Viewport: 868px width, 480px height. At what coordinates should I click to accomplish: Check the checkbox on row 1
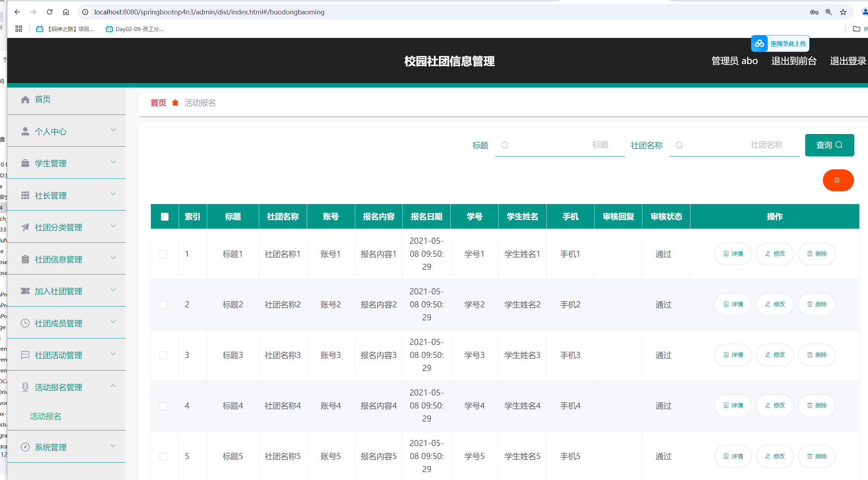click(x=164, y=254)
